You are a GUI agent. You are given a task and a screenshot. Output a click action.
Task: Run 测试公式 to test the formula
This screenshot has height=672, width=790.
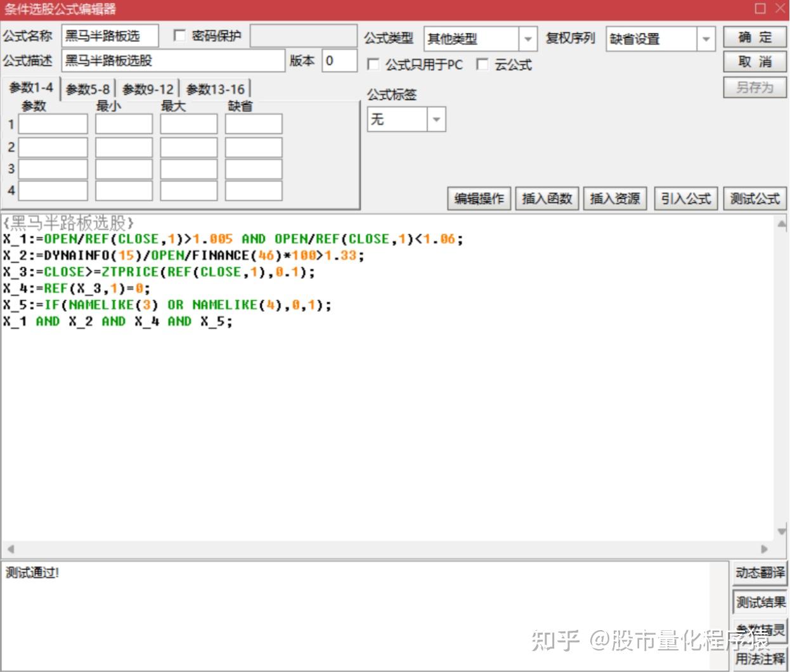coord(754,198)
